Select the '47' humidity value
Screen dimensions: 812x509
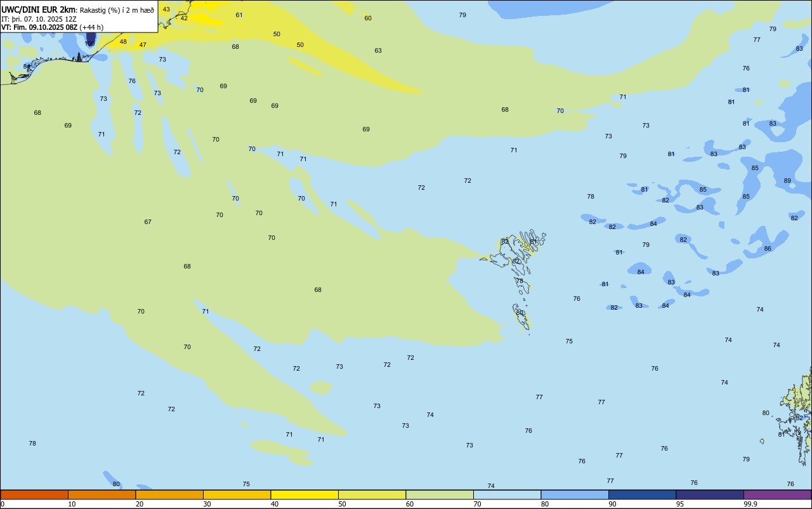(143, 45)
